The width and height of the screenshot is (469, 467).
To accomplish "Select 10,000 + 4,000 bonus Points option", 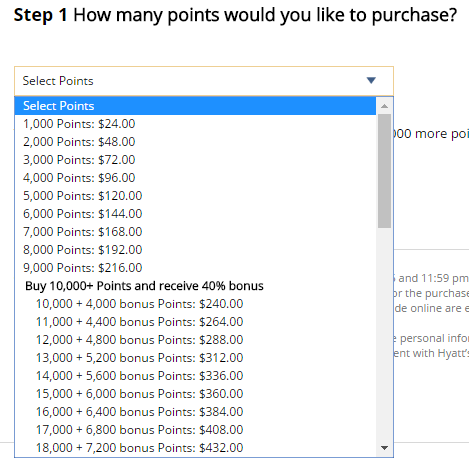I will tap(195, 304).
